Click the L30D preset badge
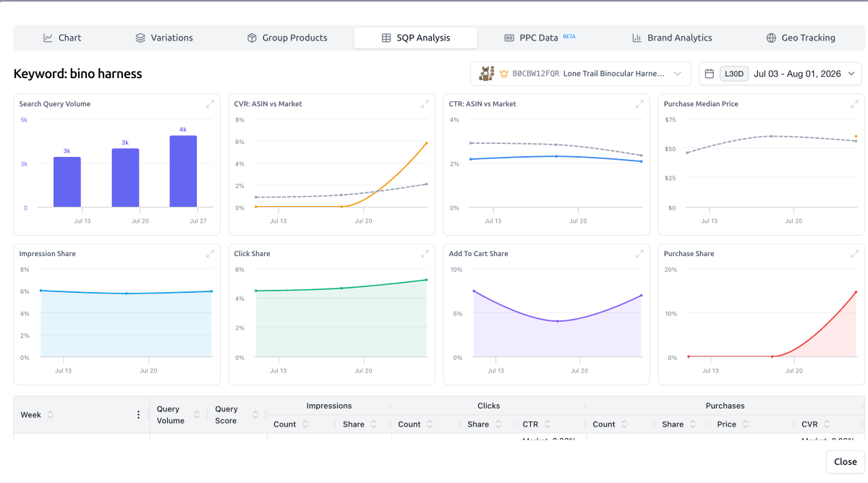Screen dimensions: 868x483 [733, 74]
